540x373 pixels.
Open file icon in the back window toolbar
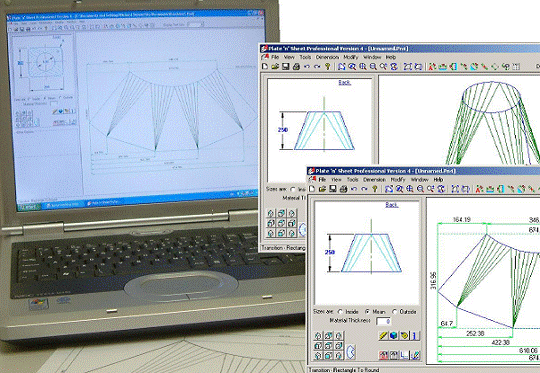pos(275,66)
